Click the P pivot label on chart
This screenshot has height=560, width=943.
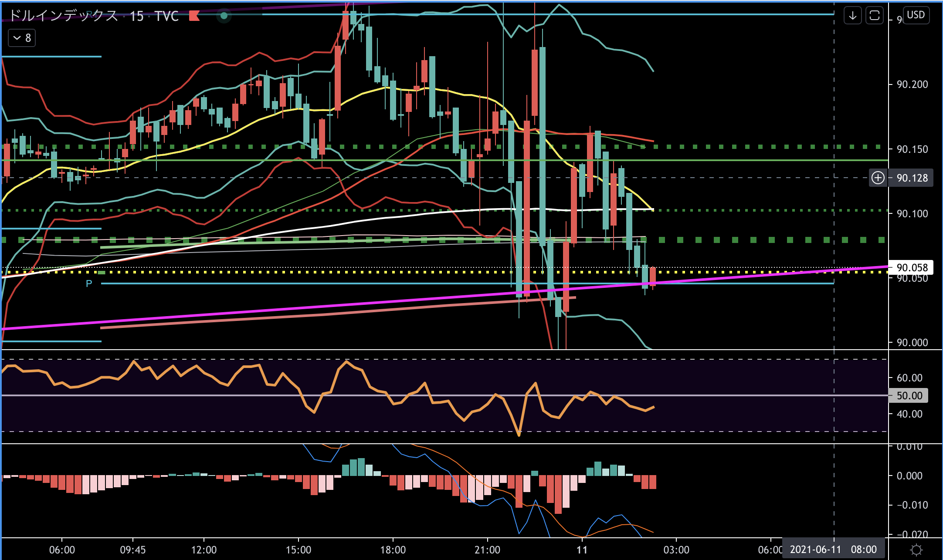89,284
